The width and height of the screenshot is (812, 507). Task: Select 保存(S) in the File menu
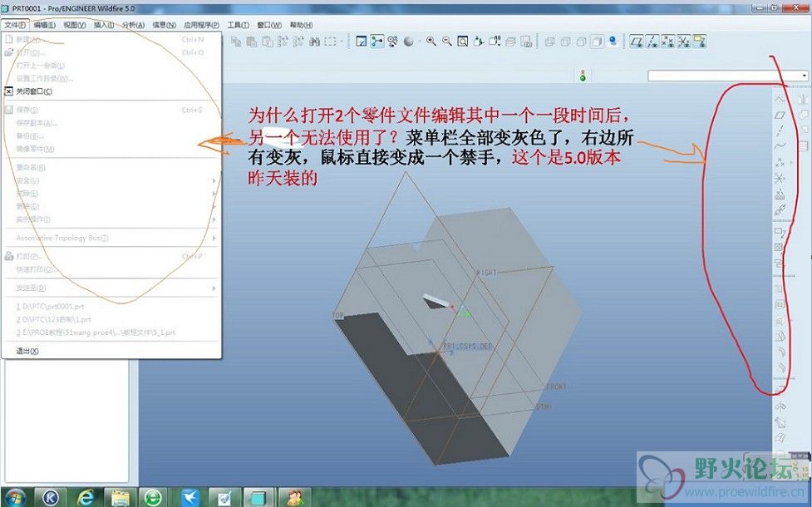tap(111, 110)
